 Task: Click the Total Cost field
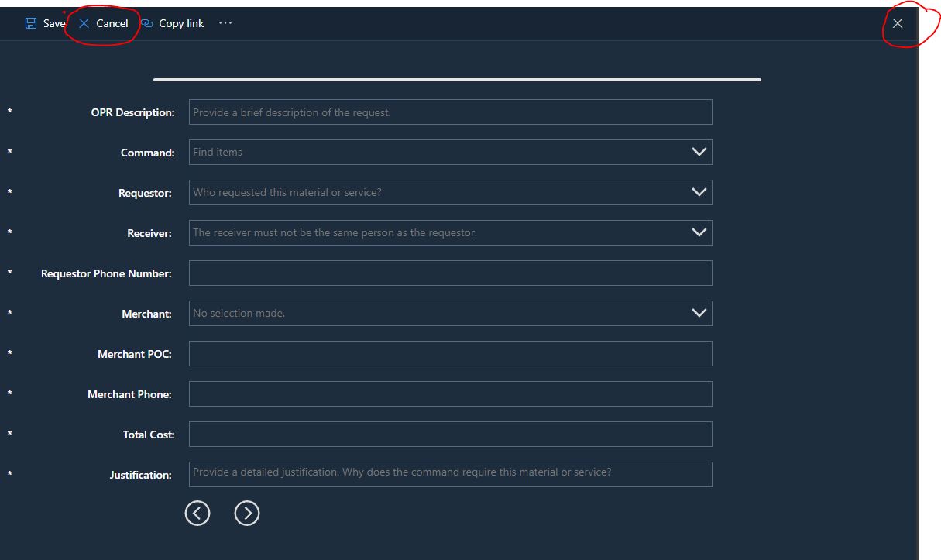click(451, 434)
